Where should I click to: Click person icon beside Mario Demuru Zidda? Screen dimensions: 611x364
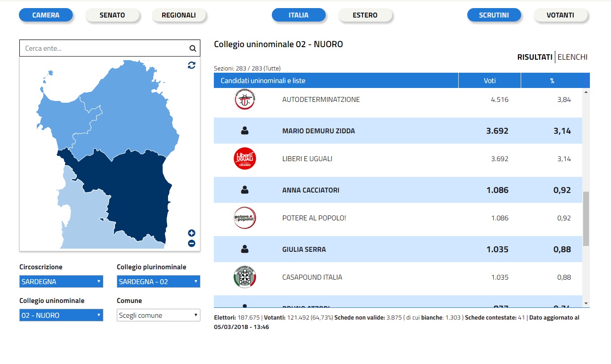[245, 131]
